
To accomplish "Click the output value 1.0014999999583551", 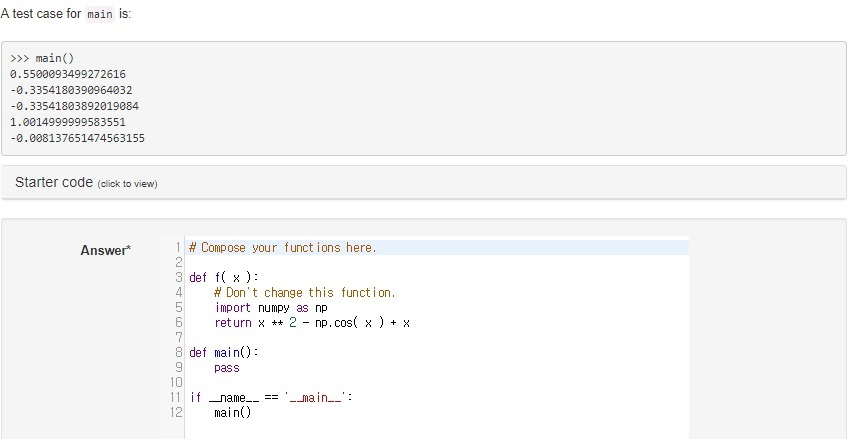I will (67, 122).
